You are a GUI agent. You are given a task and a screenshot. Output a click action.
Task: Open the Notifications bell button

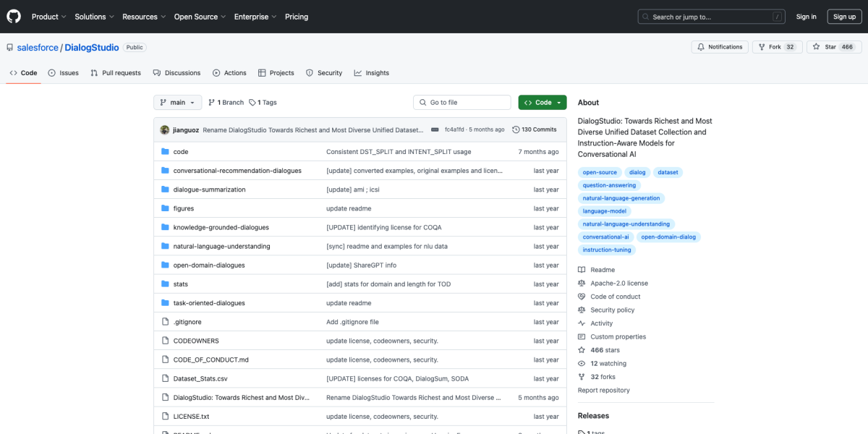tap(719, 47)
